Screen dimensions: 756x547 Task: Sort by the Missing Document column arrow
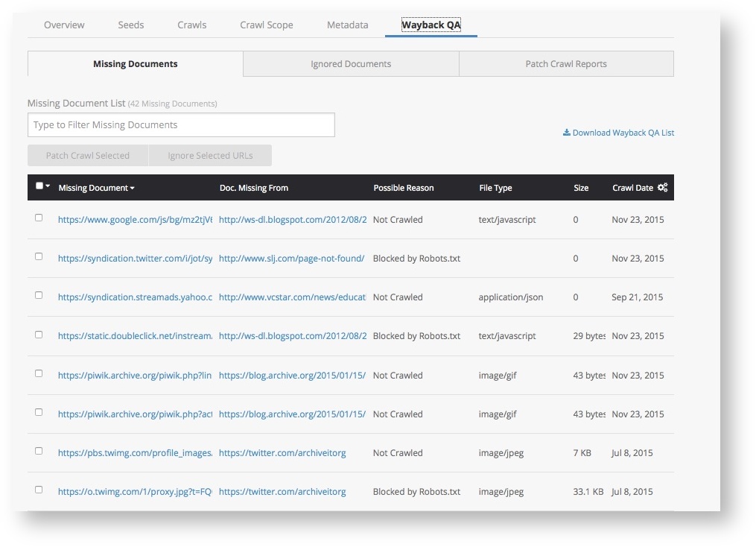tap(133, 189)
